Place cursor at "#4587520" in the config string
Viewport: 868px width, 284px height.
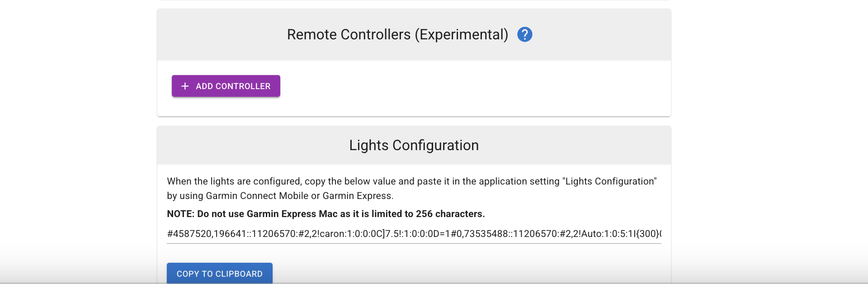click(x=189, y=234)
